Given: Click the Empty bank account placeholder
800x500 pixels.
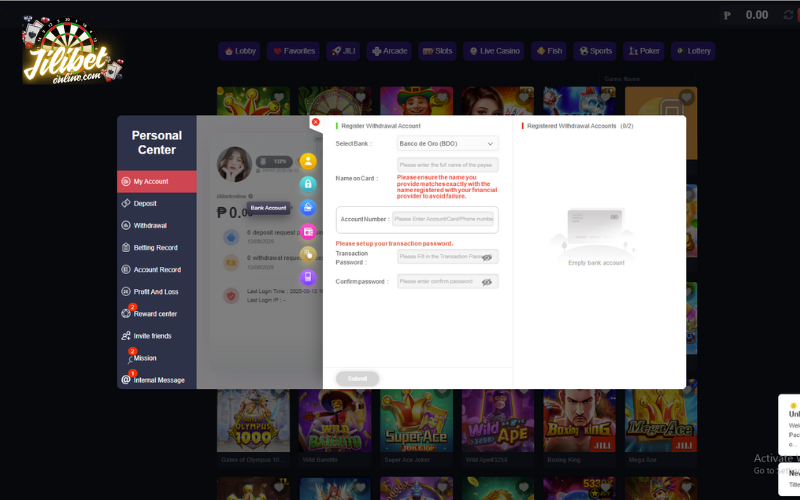Looking at the screenshot, I should 596,236.
